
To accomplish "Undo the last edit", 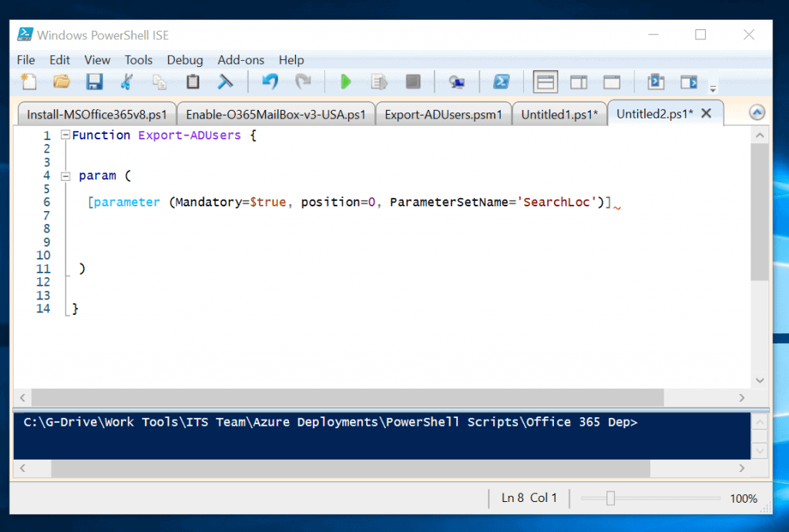I will pyautogui.click(x=269, y=81).
